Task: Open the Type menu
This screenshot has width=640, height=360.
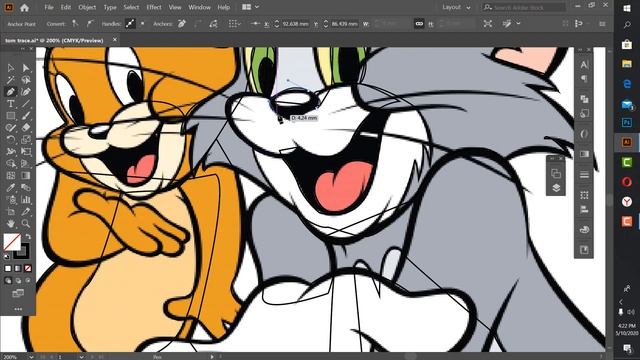Action: (x=110, y=7)
